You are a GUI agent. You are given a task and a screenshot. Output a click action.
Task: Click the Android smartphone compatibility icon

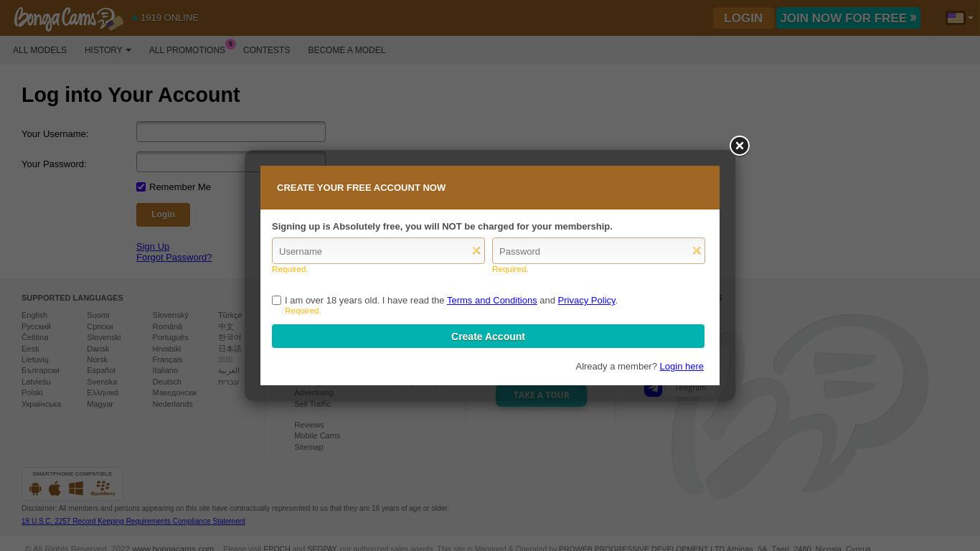coord(35,489)
